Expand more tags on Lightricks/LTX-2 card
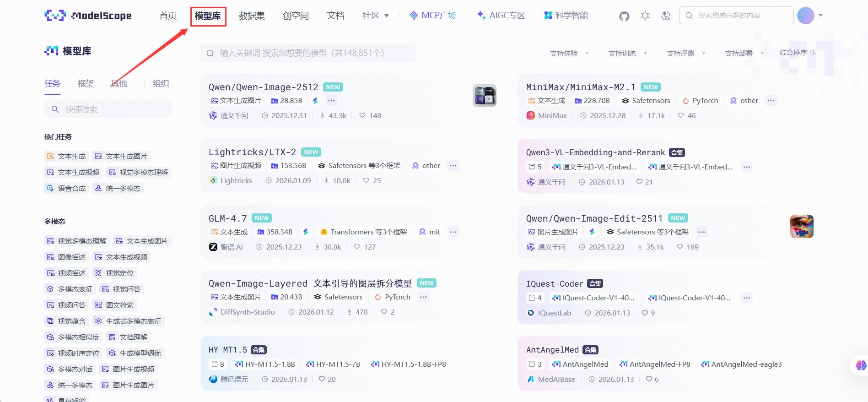This screenshot has width=868, height=402. (x=453, y=166)
